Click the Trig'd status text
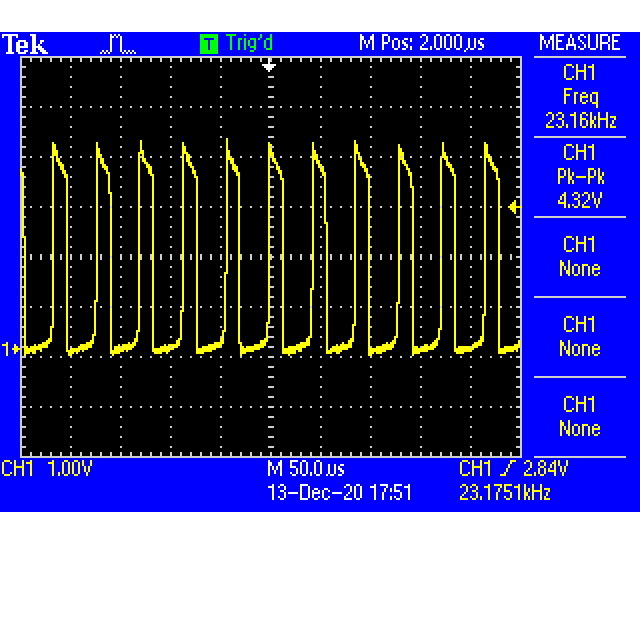The width and height of the screenshot is (640, 640). pyautogui.click(x=249, y=43)
